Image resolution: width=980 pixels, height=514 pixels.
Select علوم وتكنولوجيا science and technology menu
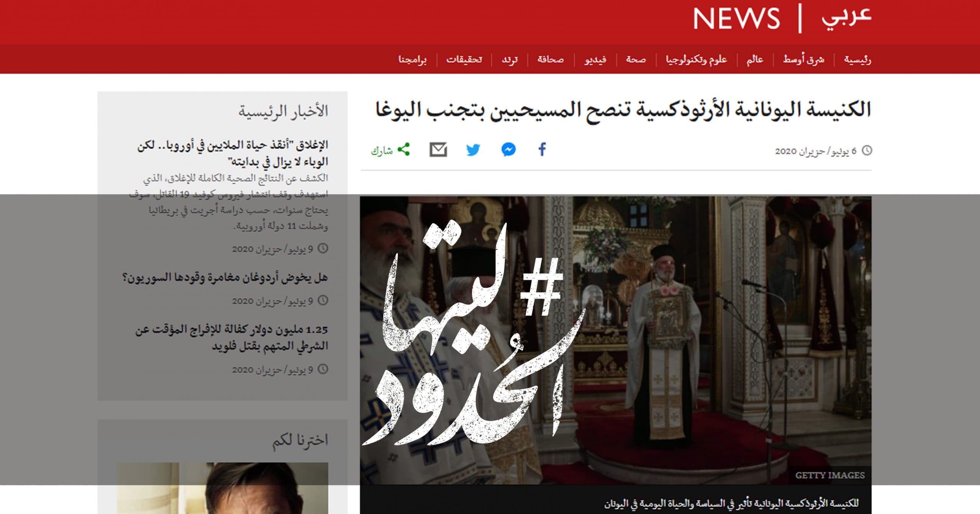point(696,59)
